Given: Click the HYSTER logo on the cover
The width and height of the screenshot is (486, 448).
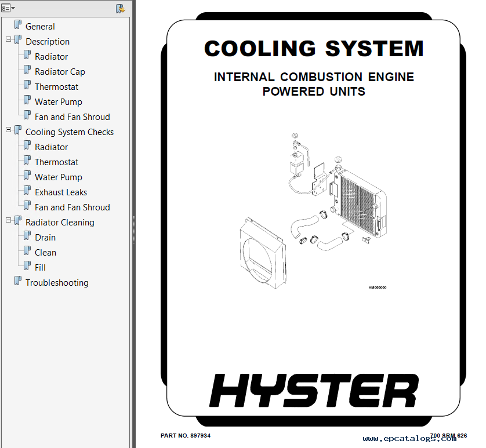Looking at the screenshot, I should point(314,391).
